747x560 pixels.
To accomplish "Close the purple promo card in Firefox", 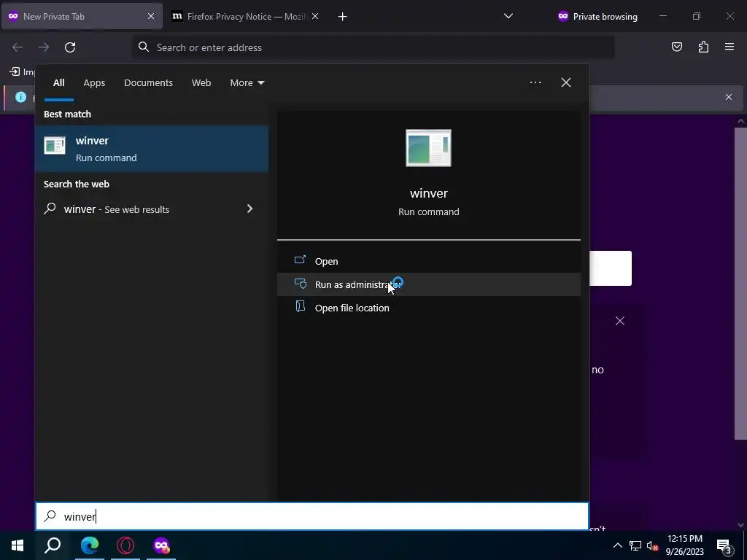I will pyautogui.click(x=620, y=321).
